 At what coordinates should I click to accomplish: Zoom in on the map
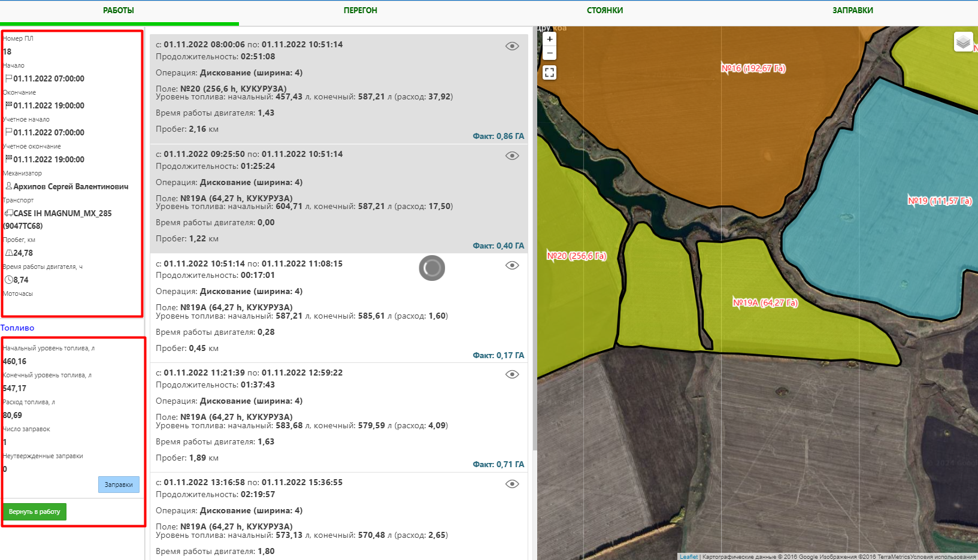pos(549,39)
